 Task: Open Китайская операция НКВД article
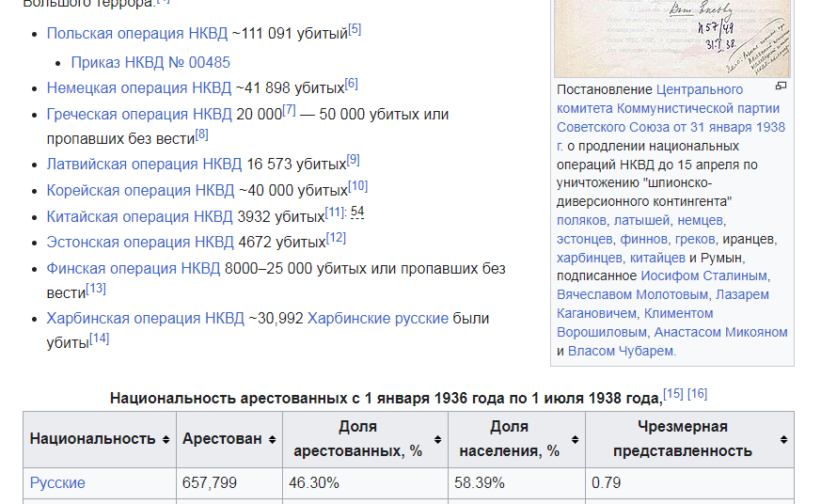coord(139,216)
